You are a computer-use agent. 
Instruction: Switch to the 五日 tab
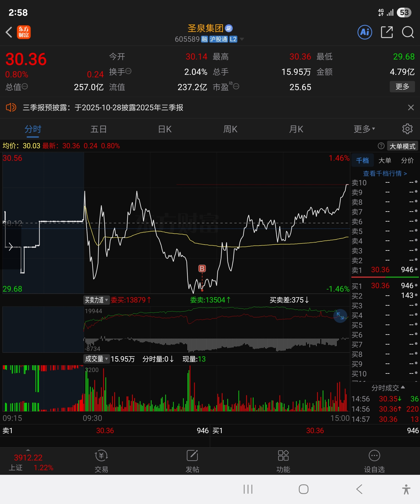[99, 129]
